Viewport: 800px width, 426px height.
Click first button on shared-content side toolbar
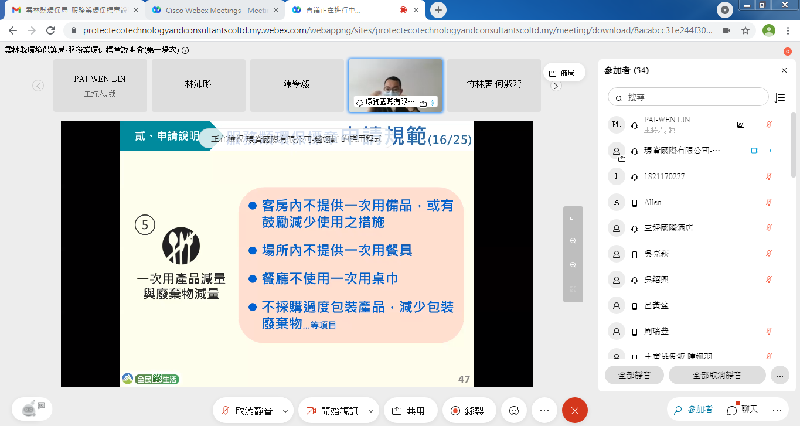572,218
